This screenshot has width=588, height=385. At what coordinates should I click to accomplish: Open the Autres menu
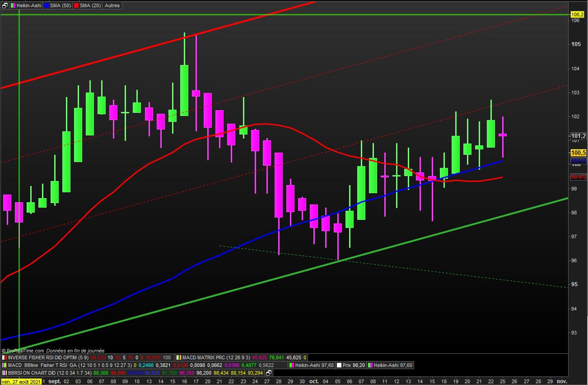click(112, 5)
